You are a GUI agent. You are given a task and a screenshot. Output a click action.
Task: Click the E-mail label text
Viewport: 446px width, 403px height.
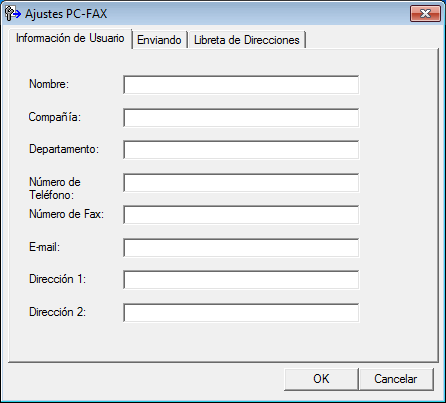[x=44, y=247]
